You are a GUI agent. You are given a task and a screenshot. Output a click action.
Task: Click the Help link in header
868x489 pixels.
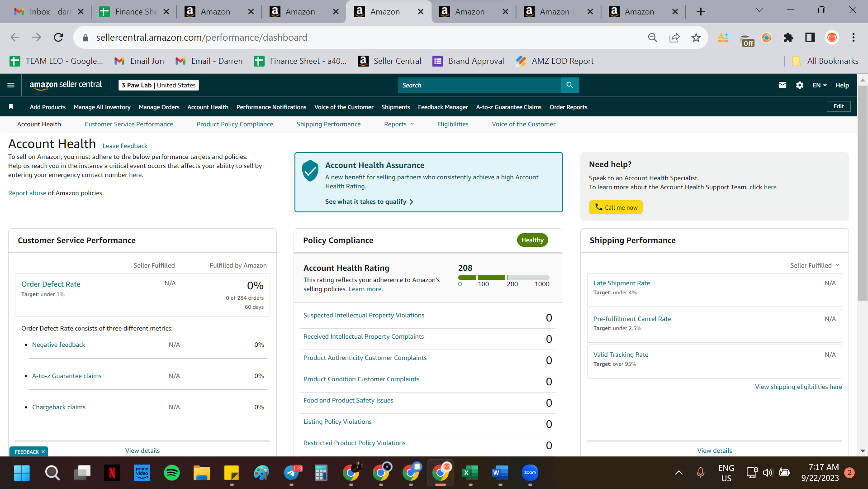[x=842, y=85]
